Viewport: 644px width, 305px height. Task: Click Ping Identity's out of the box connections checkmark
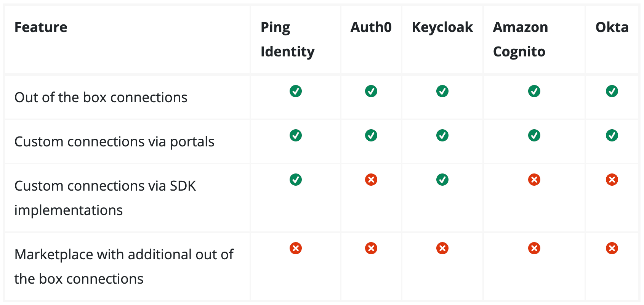(296, 91)
